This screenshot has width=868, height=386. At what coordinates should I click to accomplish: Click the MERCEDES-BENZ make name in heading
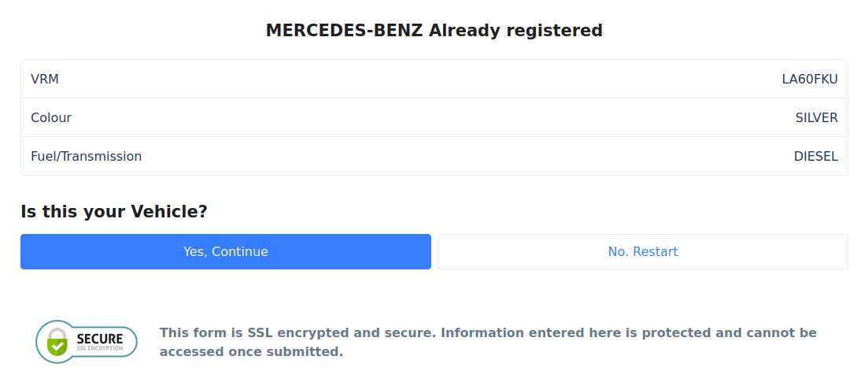[x=345, y=31]
